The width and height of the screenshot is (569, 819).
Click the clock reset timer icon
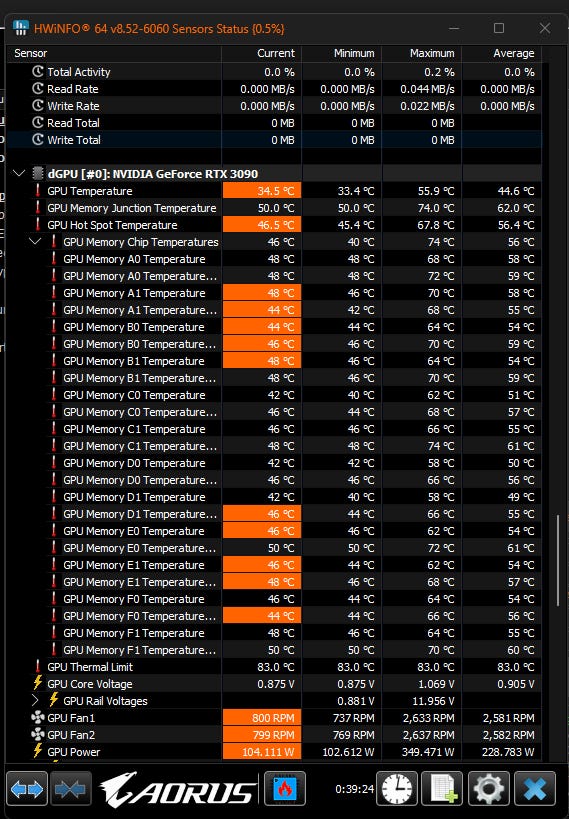[397, 789]
